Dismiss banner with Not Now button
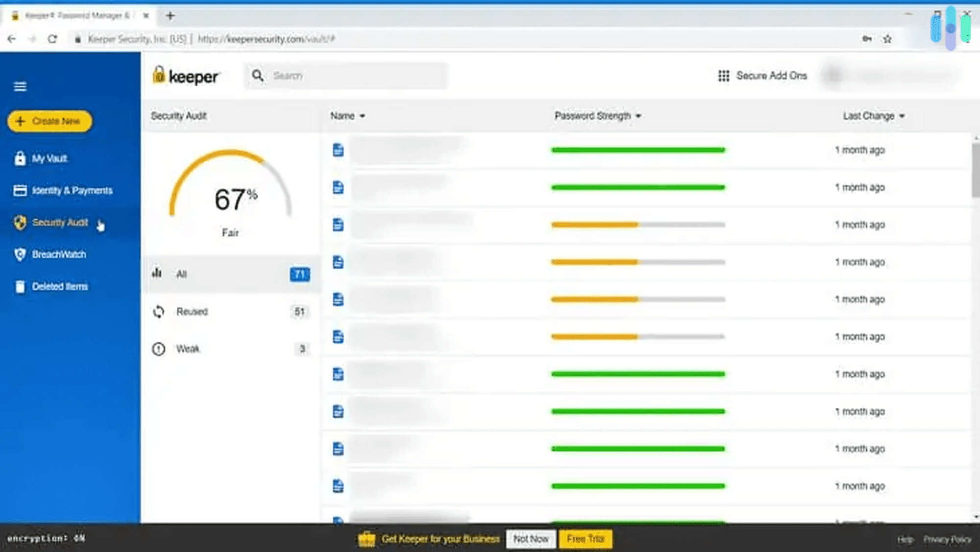This screenshot has height=552, width=980. click(531, 539)
